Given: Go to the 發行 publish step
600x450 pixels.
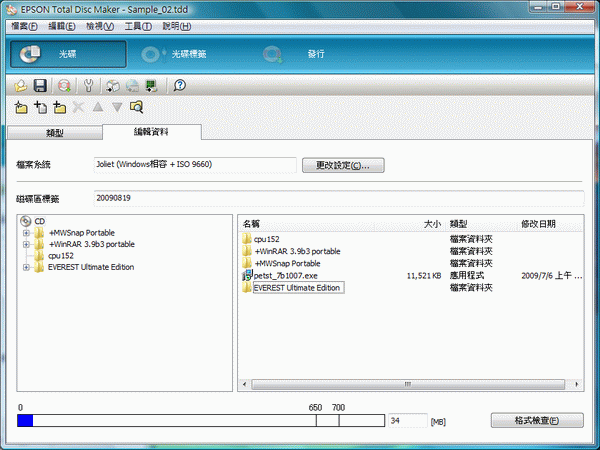Looking at the screenshot, I should point(295,54).
